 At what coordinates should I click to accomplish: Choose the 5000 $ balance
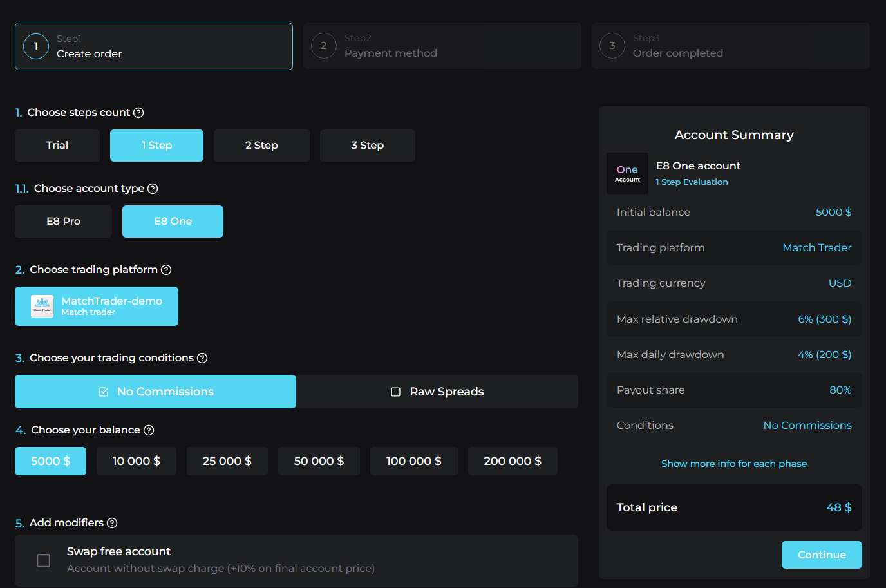50,461
